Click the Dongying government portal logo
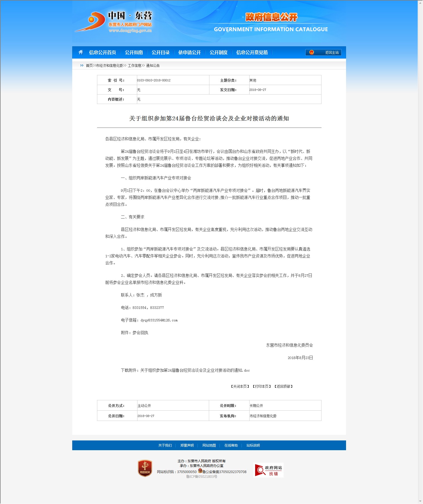Screen dimensions: 423x504 [113, 22]
